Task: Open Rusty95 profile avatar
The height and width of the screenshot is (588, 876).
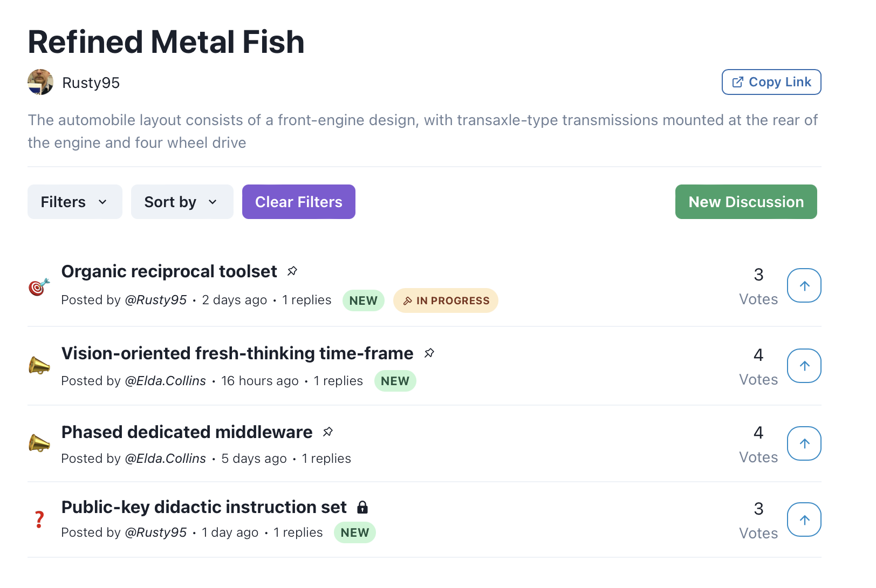Action: point(40,82)
